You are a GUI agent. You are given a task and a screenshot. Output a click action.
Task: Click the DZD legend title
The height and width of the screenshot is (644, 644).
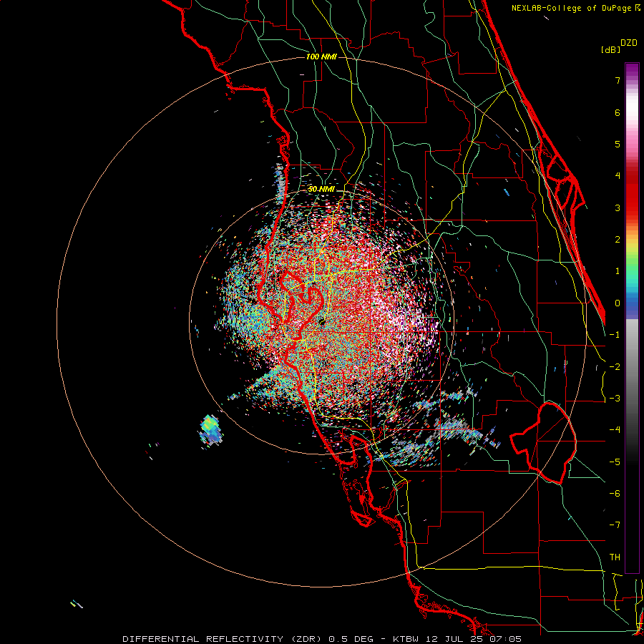click(629, 43)
